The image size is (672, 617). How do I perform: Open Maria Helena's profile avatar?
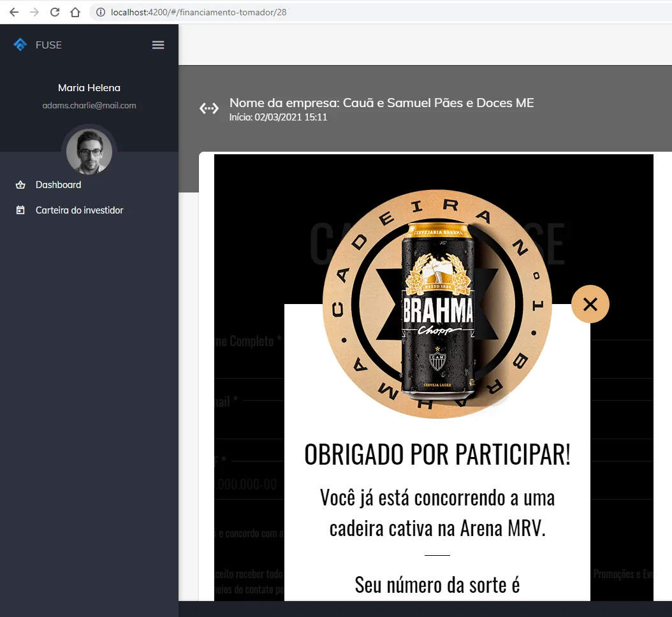(89, 152)
